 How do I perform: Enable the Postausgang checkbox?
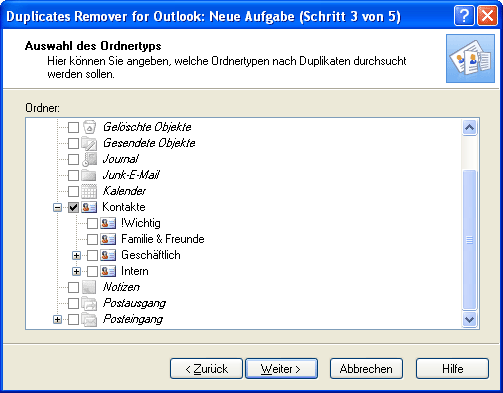pos(73,303)
